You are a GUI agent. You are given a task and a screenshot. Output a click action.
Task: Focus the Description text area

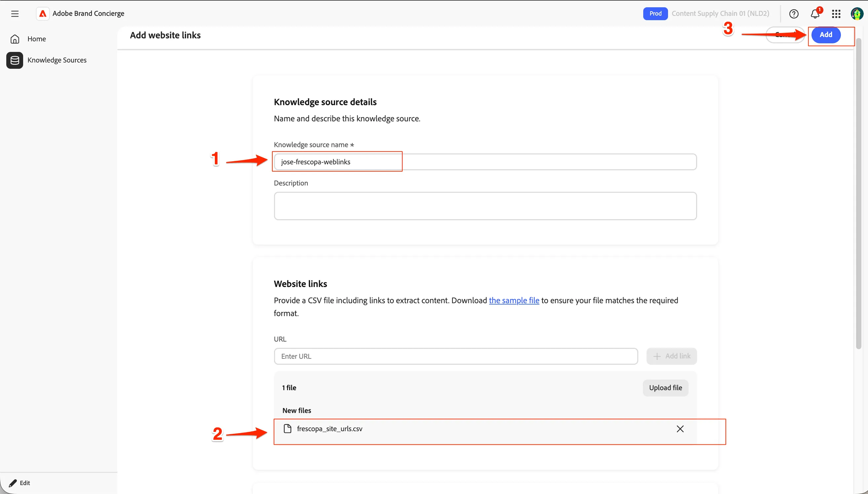click(485, 206)
